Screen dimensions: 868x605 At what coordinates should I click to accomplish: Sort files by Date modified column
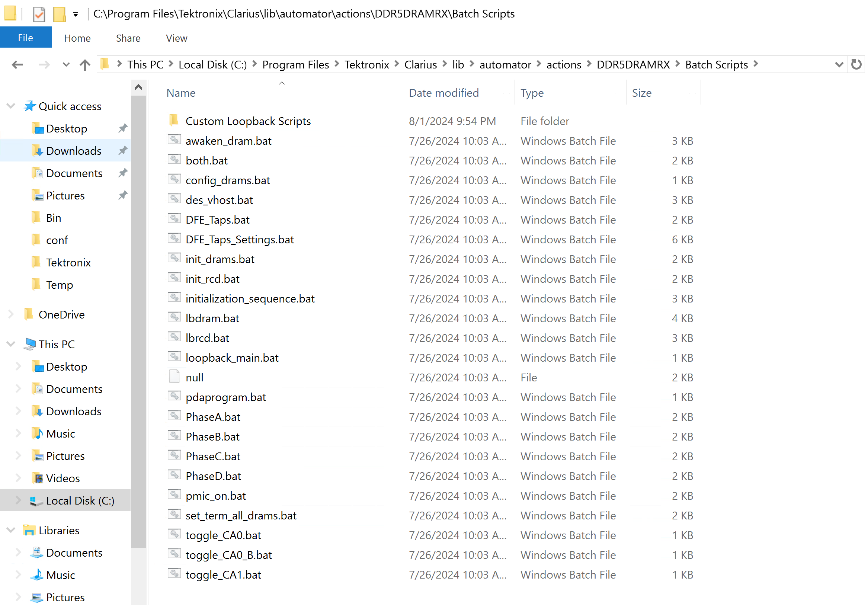click(x=444, y=93)
